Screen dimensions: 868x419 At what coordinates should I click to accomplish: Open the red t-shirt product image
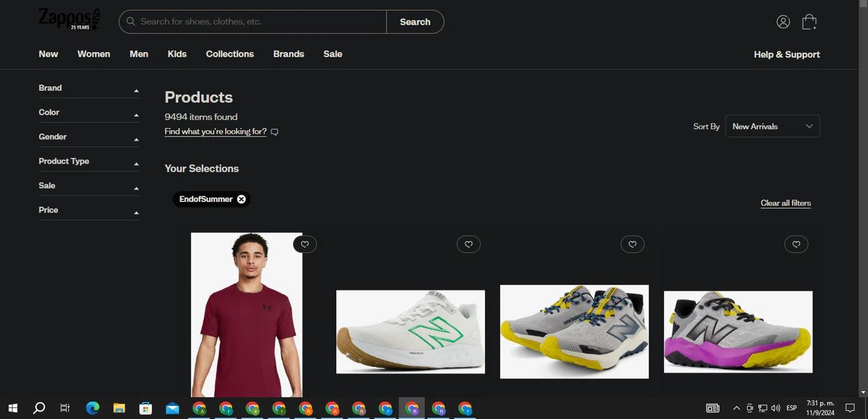tap(247, 315)
